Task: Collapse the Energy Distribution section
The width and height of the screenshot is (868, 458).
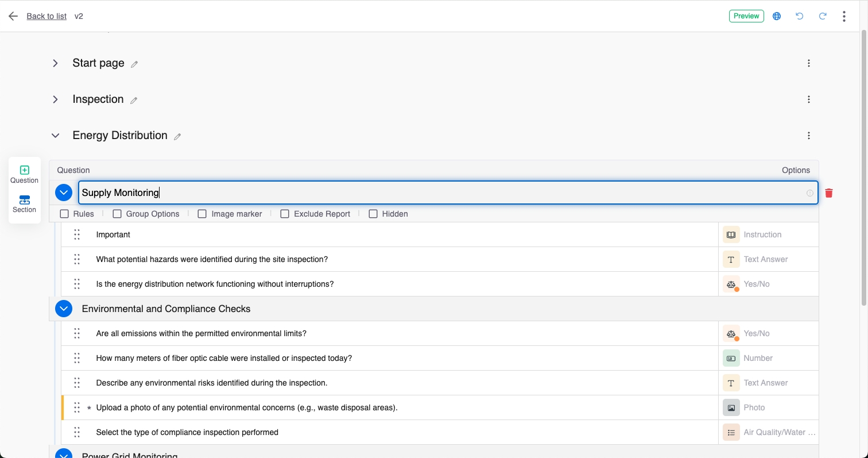Action: point(55,136)
